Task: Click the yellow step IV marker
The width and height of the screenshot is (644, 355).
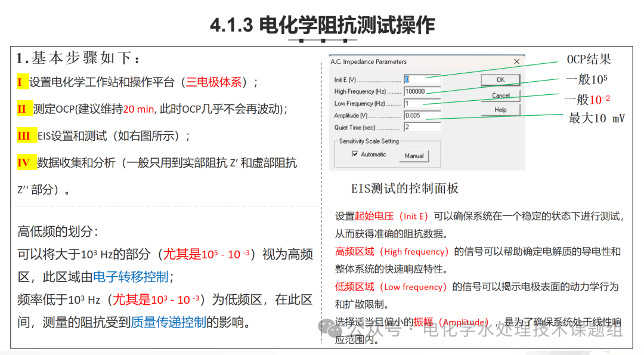Action: click(24, 163)
